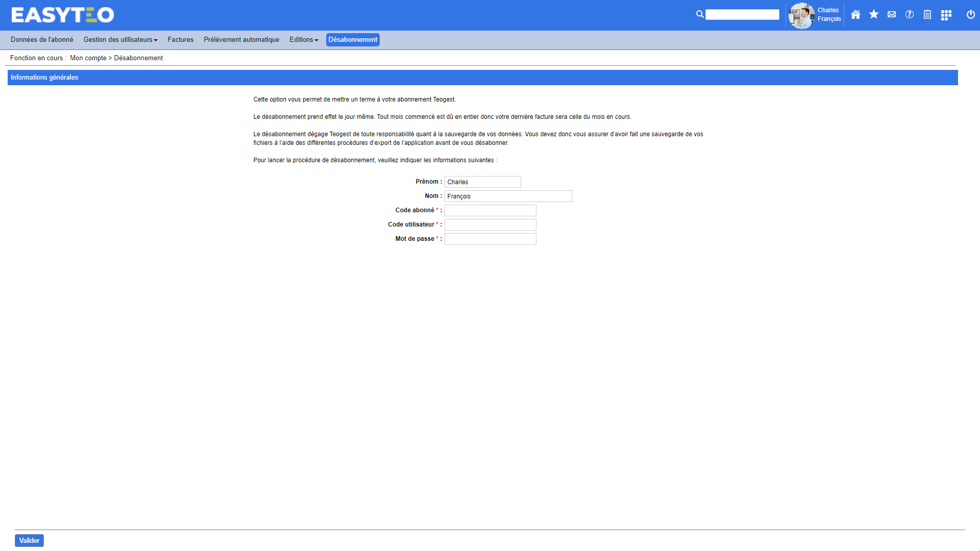Open Données de l'abonné menu
Image resolution: width=980 pixels, height=551 pixels.
pos(42,40)
